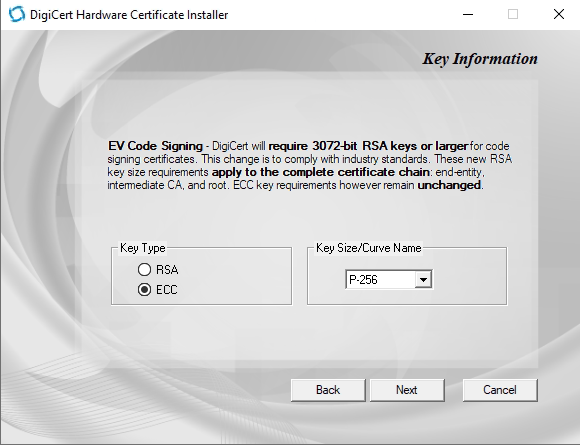The image size is (580, 445).
Task: Click the ECC option label text
Action: pyautogui.click(x=166, y=290)
